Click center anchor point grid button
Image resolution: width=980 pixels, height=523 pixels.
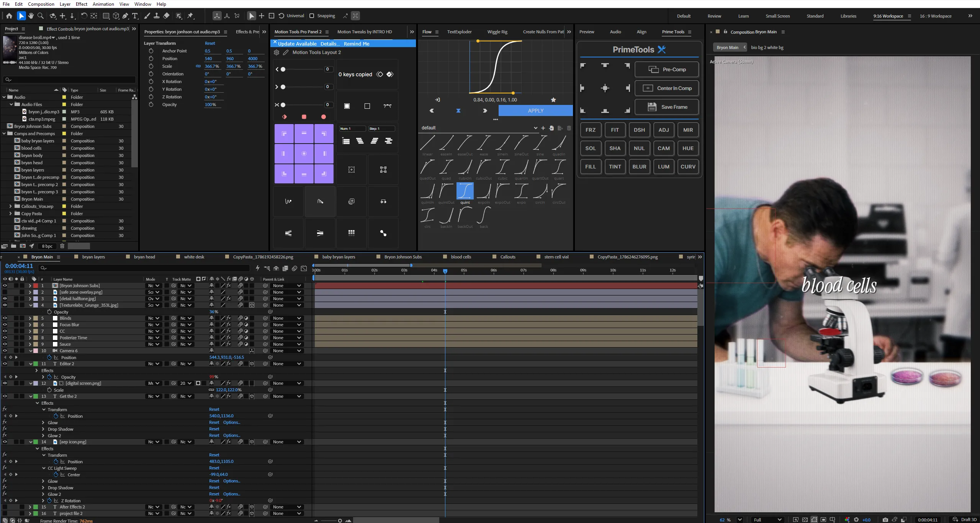click(304, 154)
